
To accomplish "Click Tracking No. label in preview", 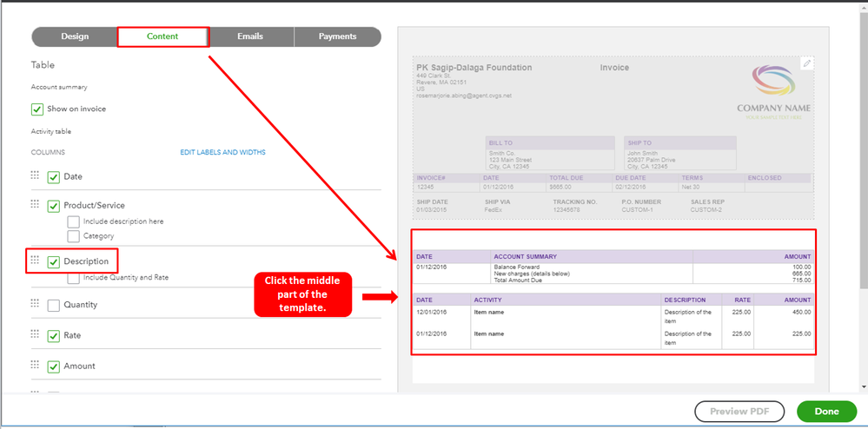I will tap(575, 202).
